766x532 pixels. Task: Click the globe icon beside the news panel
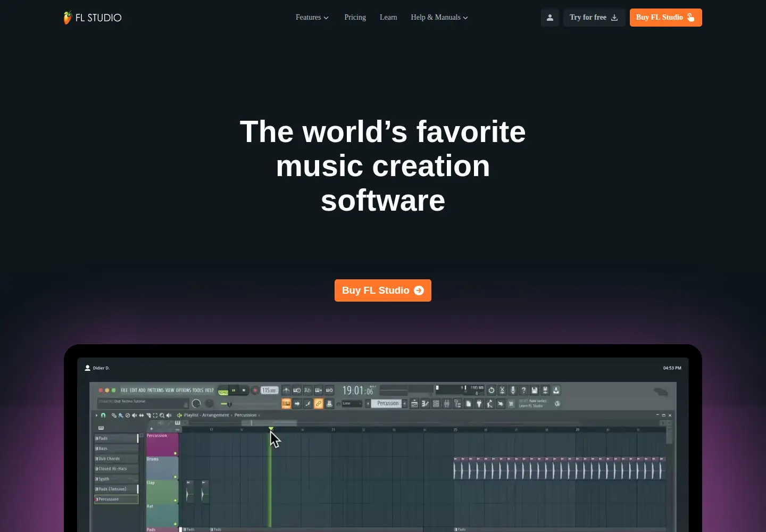click(x=557, y=403)
